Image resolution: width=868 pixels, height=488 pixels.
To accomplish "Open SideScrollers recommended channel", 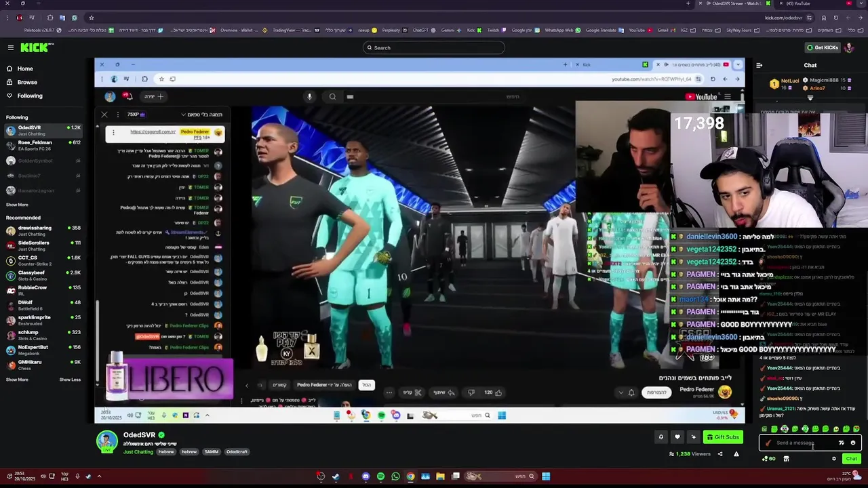I will click(43, 245).
